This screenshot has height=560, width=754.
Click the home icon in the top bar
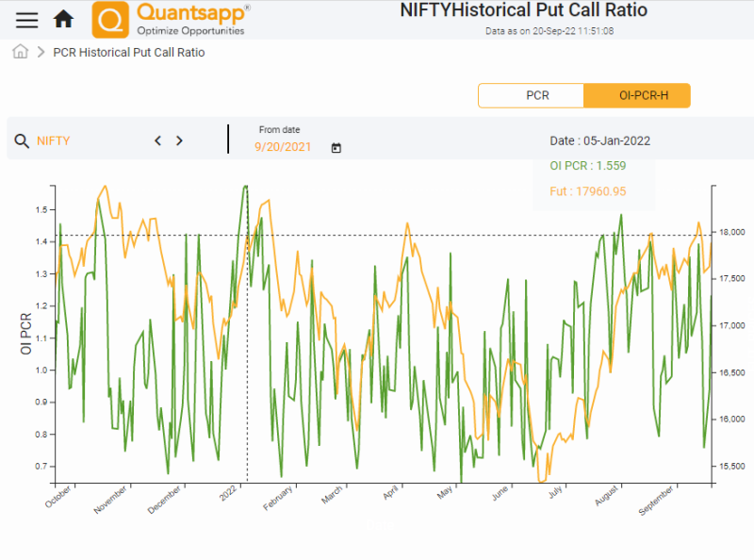(x=62, y=18)
